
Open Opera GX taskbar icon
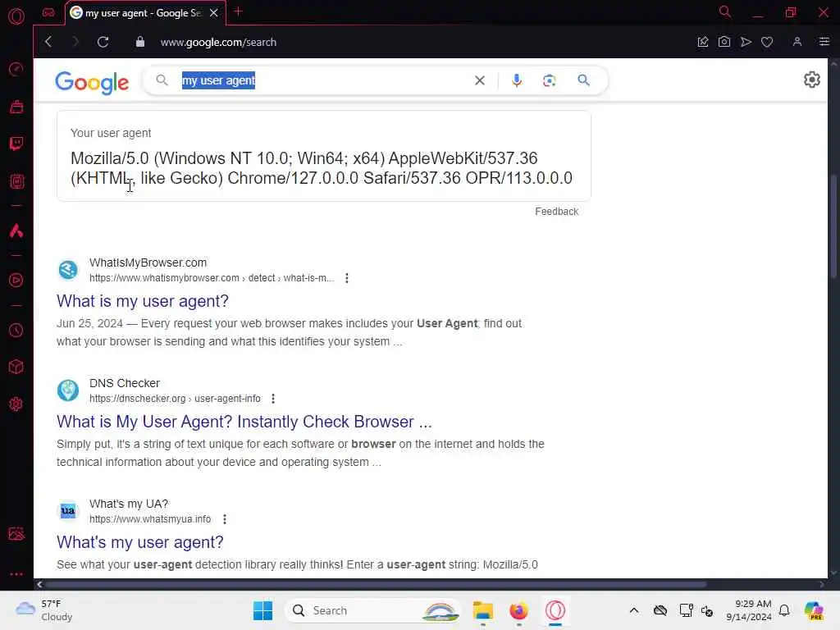click(555, 610)
